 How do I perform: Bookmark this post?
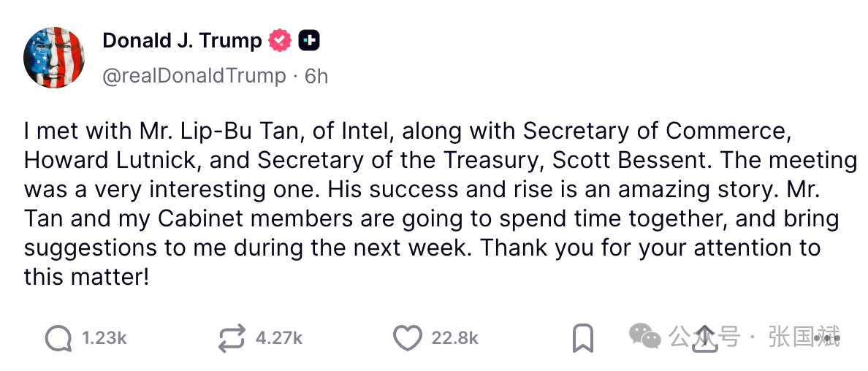(x=582, y=339)
